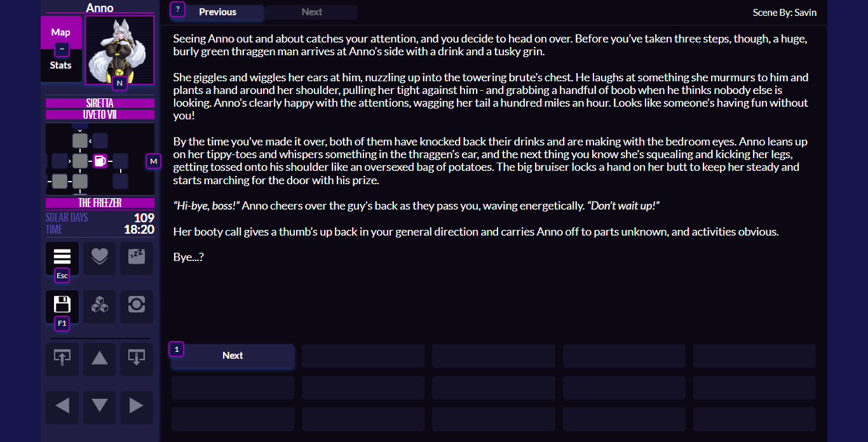The width and height of the screenshot is (868, 442).
Task: Click the sleep Zzz icon
Action: pyautogui.click(x=137, y=257)
